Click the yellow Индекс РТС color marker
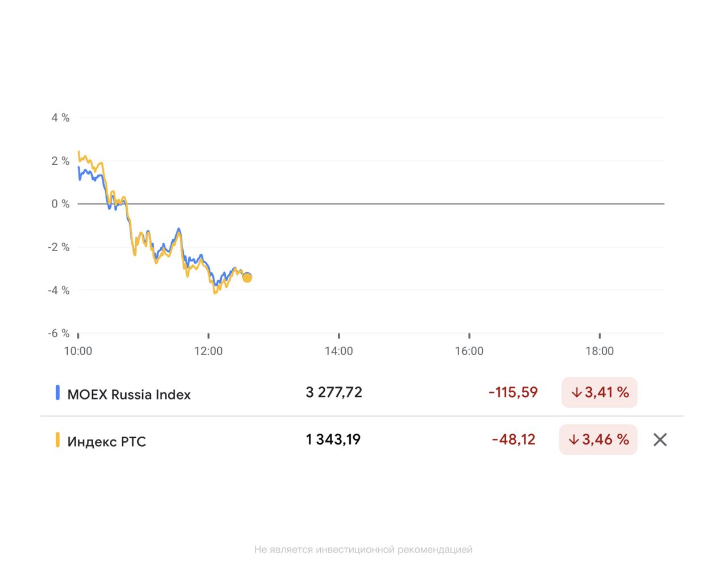Image resolution: width=728 pixels, height=582 pixels. [x=57, y=440]
